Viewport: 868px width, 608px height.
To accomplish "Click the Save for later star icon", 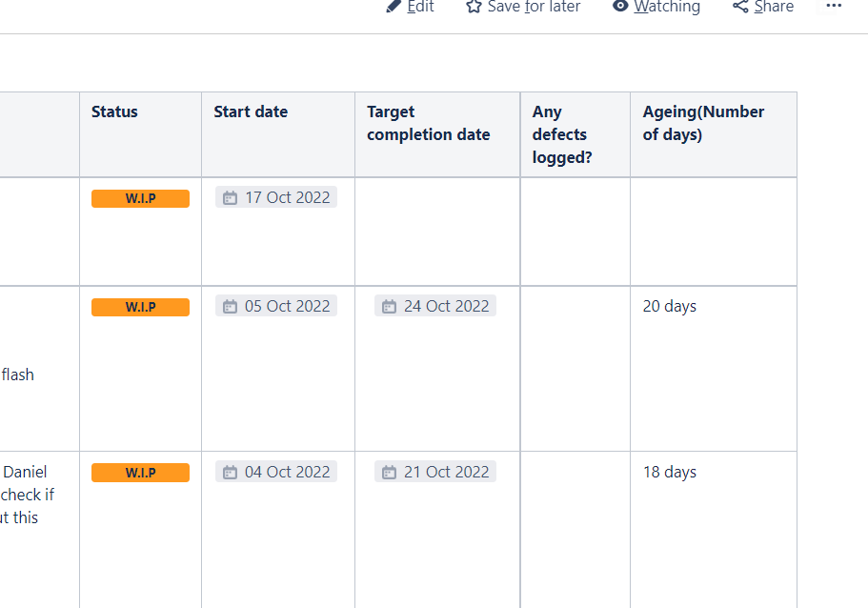I will (x=474, y=7).
